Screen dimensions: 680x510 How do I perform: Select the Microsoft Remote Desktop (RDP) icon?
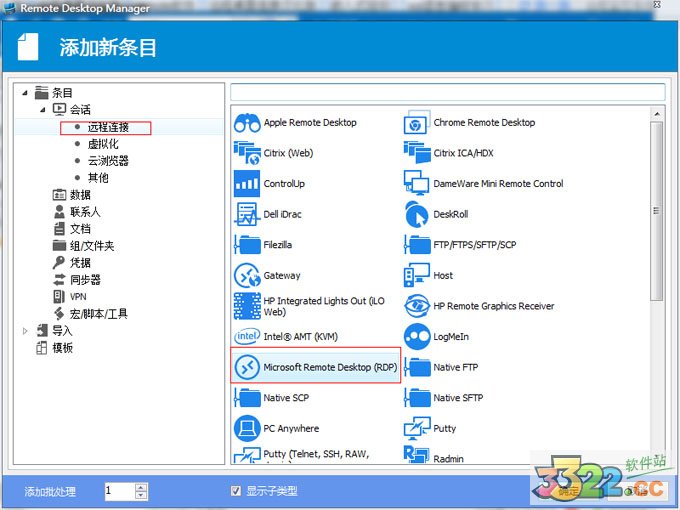coord(247,367)
